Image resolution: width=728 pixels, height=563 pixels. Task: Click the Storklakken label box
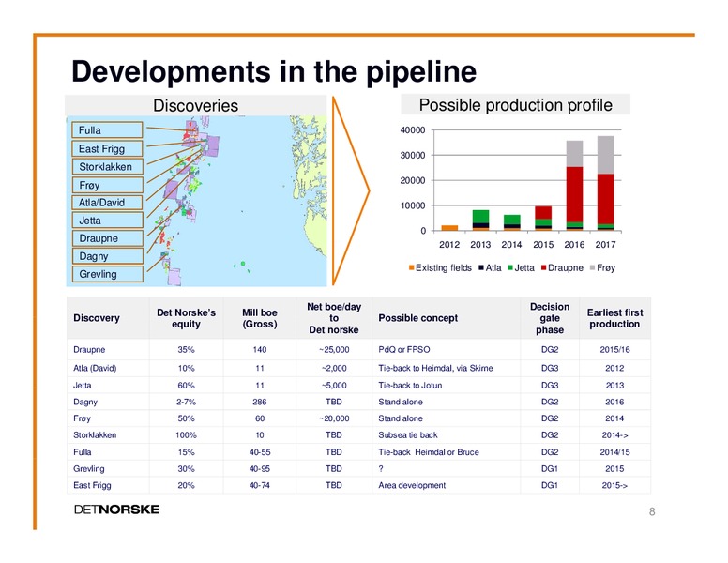coord(107,166)
